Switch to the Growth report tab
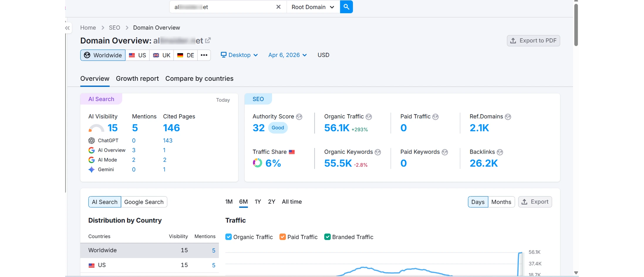 coord(137,79)
